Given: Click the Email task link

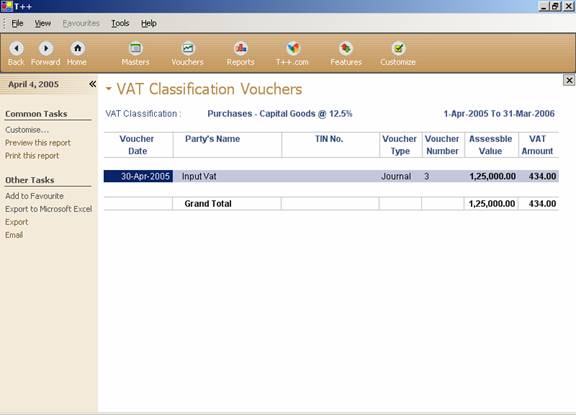Looking at the screenshot, I should [14, 235].
